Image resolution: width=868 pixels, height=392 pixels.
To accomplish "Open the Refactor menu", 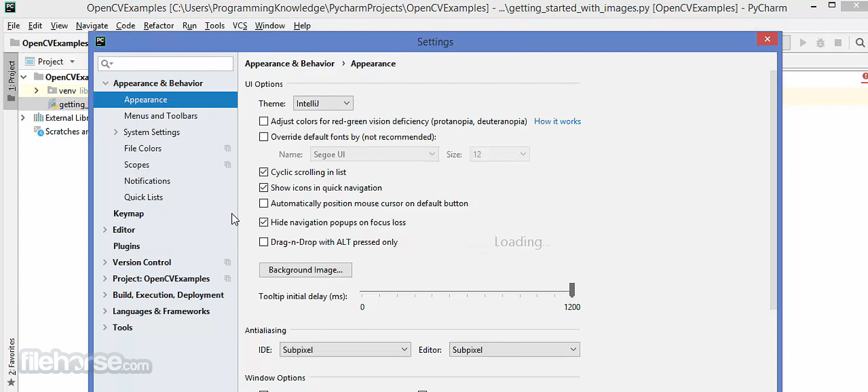I will coord(159,25).
